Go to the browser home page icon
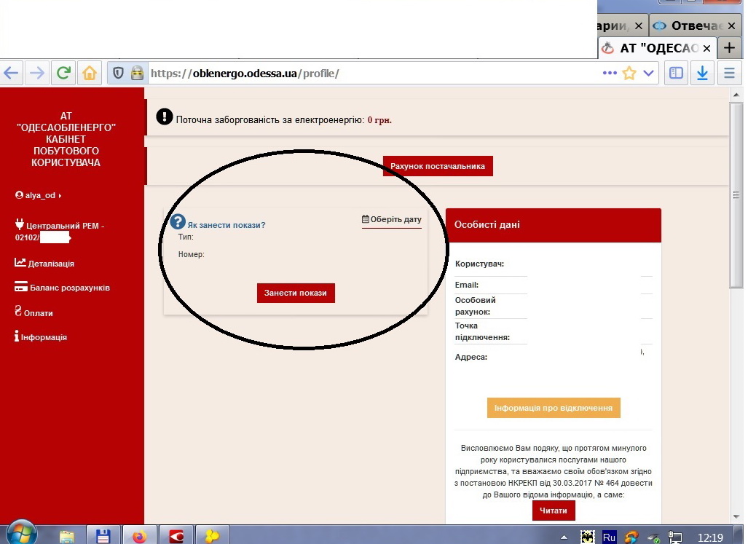Screen dimensions: 756x544 coord(89,73)
